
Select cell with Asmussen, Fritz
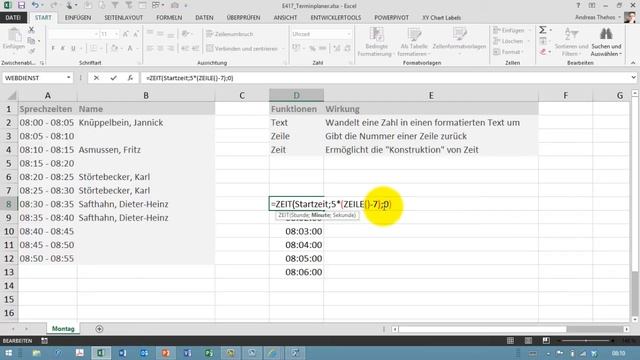[146, 150]
